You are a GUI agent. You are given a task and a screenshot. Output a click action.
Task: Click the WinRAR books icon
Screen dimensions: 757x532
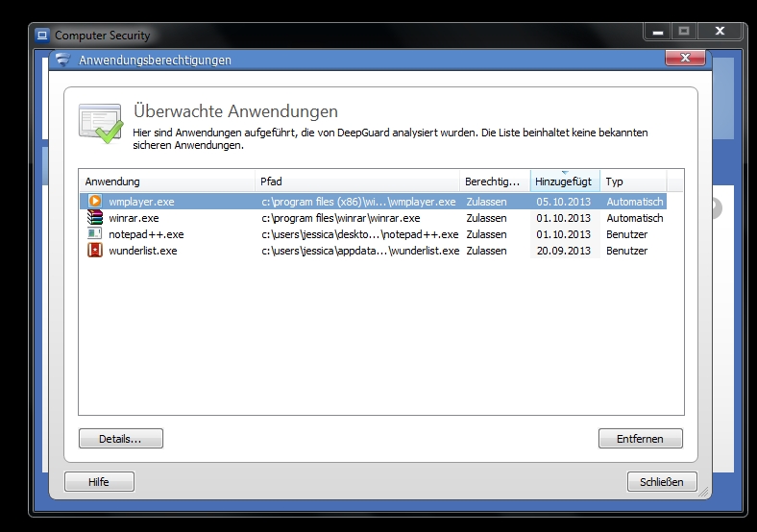pos(95,217)
